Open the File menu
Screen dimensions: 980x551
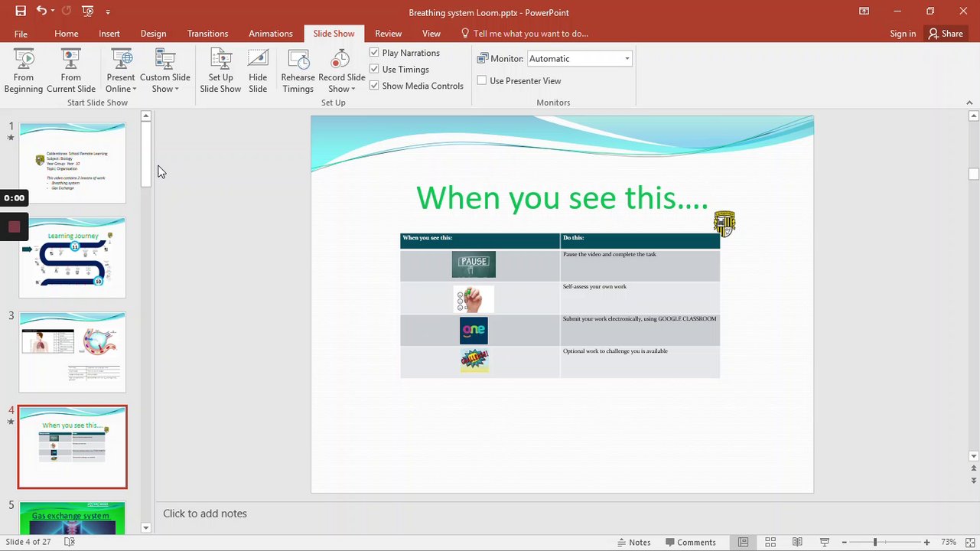coord(21,34)
